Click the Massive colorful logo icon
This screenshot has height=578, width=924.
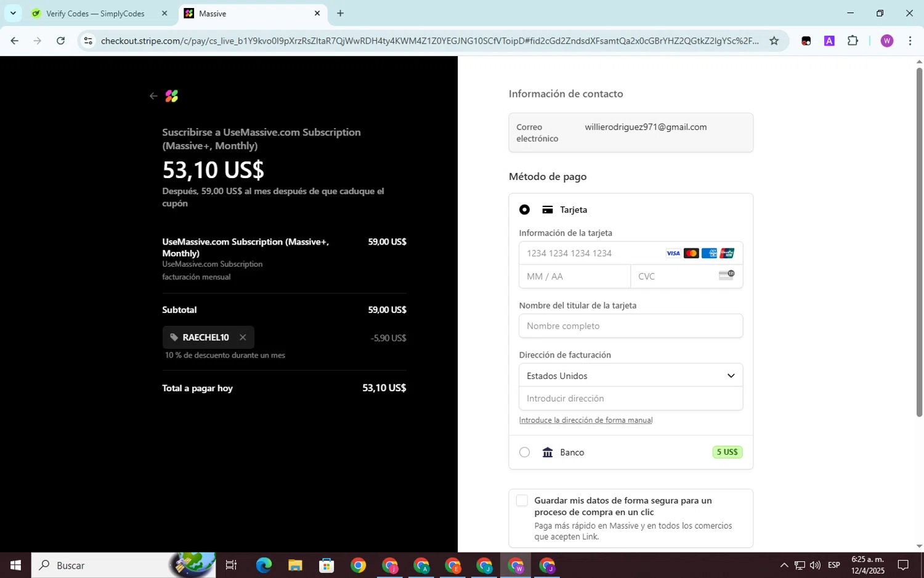coord(172,96)
